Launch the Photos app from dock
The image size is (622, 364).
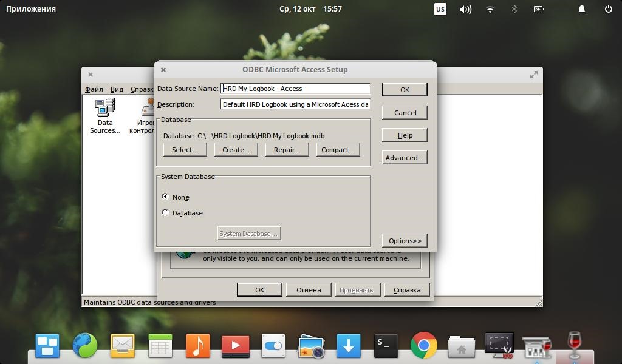[311, 345]
